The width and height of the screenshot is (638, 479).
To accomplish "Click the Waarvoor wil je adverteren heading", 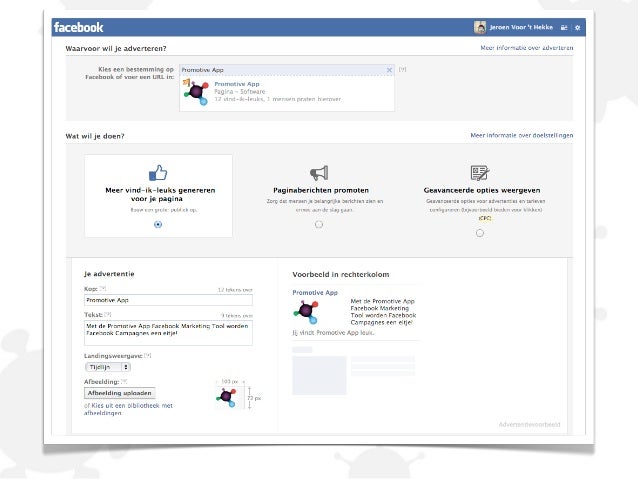I will pyautogui.click(x=116, y=48).
